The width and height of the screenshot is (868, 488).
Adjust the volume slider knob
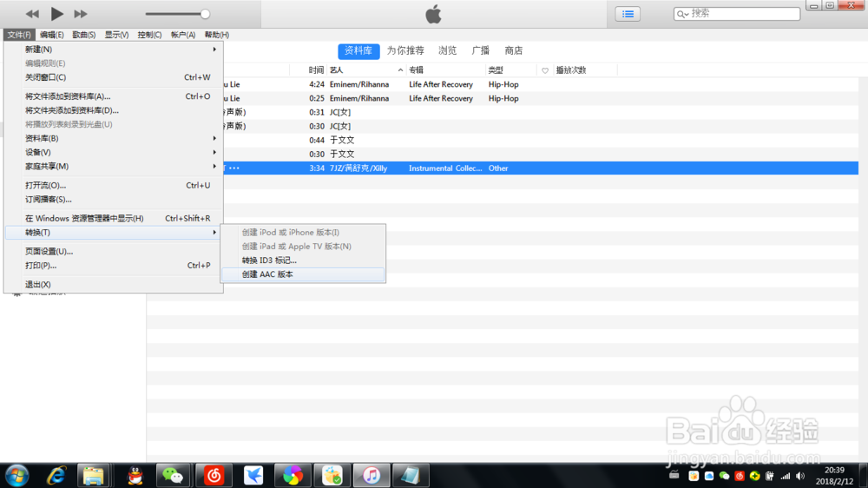(x=205, y=14)
